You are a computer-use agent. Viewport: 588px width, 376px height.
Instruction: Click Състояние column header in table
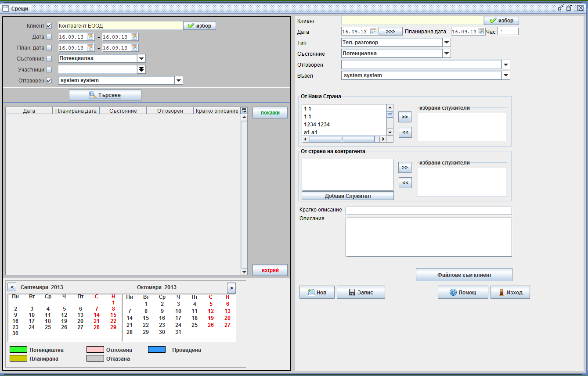(123, 111)
